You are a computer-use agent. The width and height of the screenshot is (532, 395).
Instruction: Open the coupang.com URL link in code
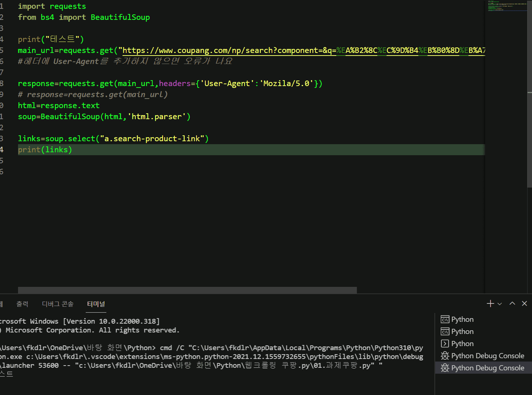(x=304, y=50)
